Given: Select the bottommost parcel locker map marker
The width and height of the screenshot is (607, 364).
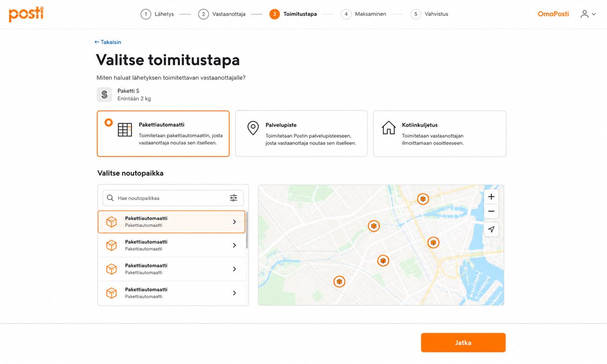Looking at the screenshot, I should coord(339,282).
